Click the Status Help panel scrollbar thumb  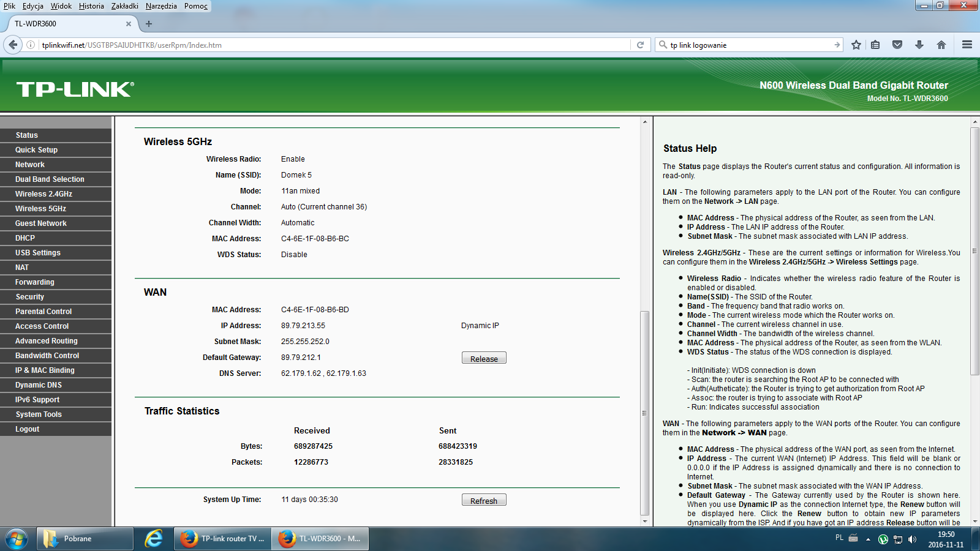[975, 251]
